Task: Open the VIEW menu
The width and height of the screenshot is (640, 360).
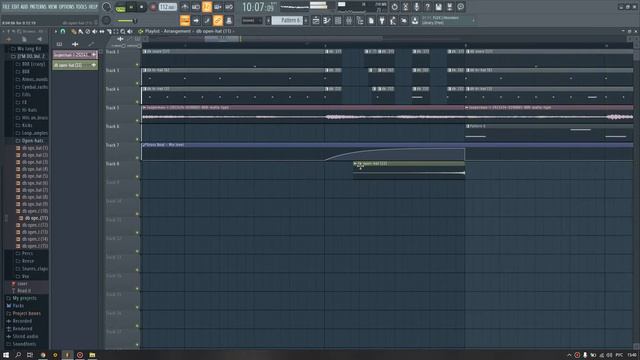Action: click(x=53, y=7)
